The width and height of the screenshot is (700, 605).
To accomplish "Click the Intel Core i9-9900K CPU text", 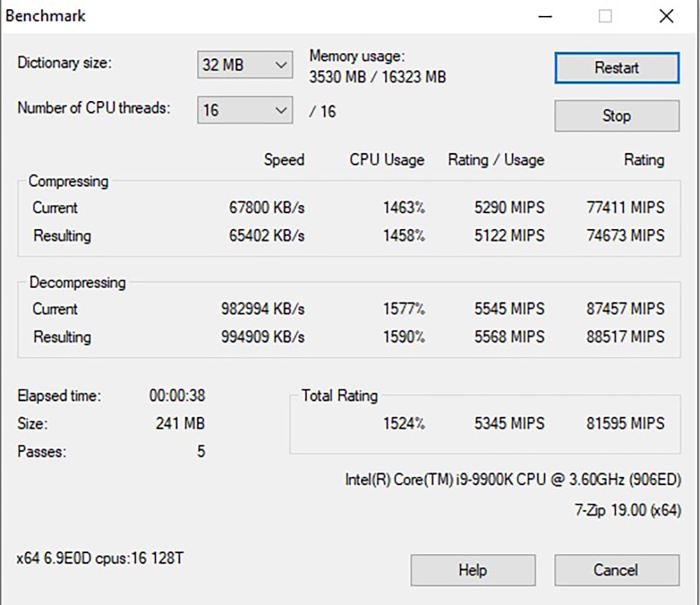I will click(x=512, y=480).
